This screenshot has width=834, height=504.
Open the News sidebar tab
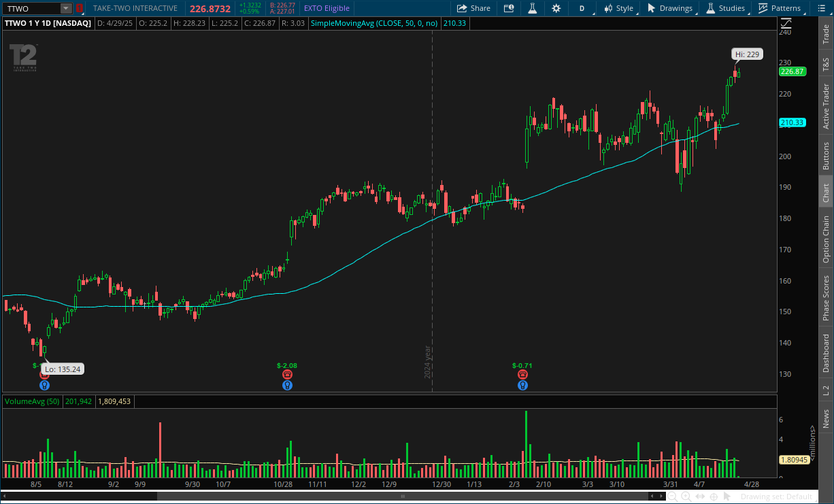tap(826, 419)
